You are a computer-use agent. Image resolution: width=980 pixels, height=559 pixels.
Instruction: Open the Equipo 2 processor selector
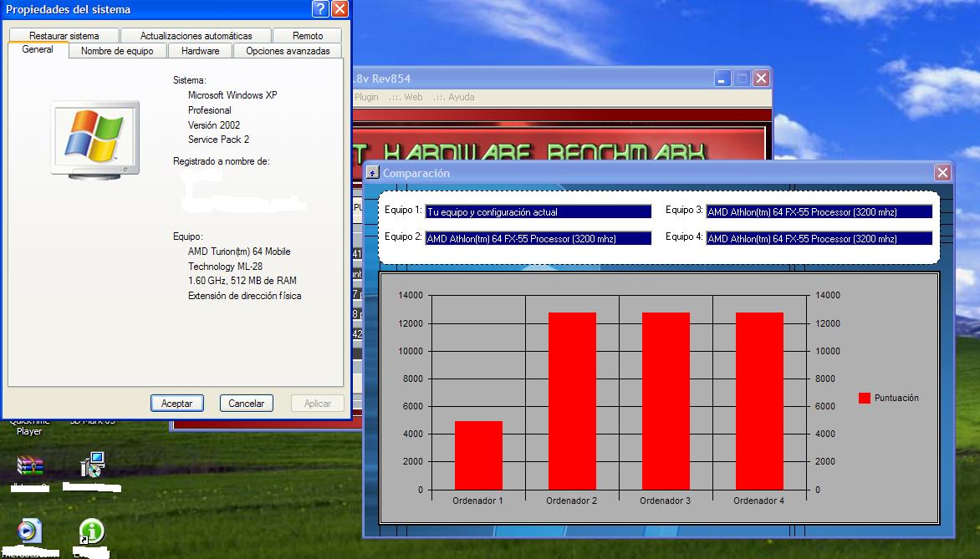pyautogui.click(x=538, y=239)
